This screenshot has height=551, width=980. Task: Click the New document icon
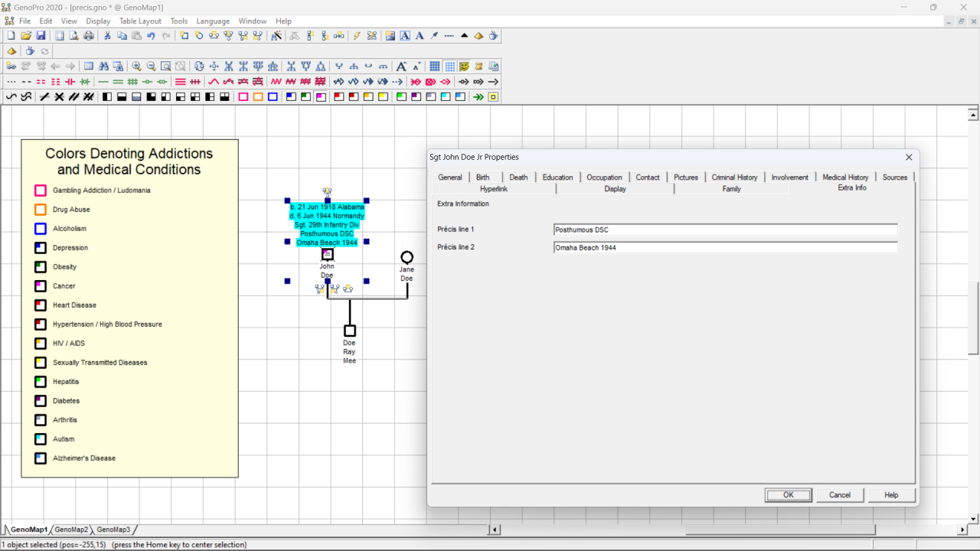click(11, 35)
